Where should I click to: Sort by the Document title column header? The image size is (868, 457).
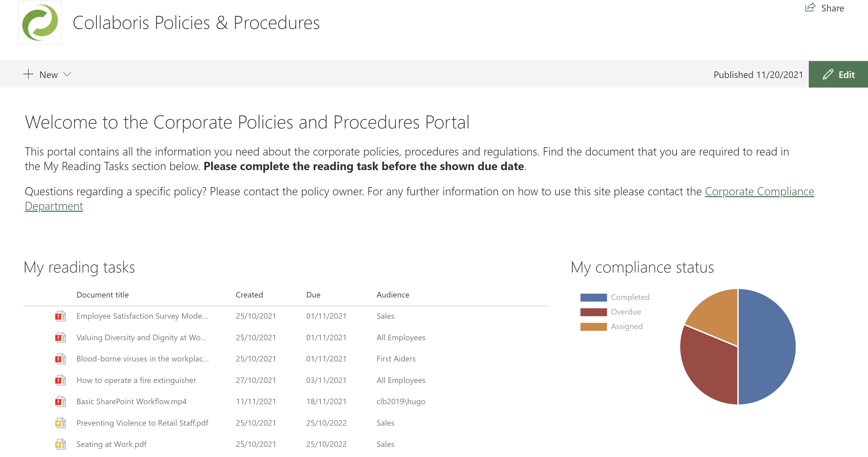click(103, 295)
